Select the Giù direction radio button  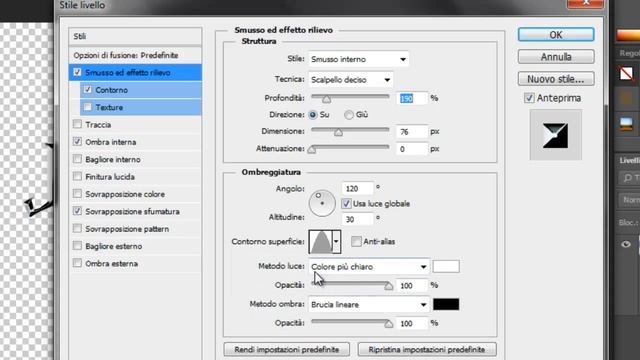pos(349,115)
